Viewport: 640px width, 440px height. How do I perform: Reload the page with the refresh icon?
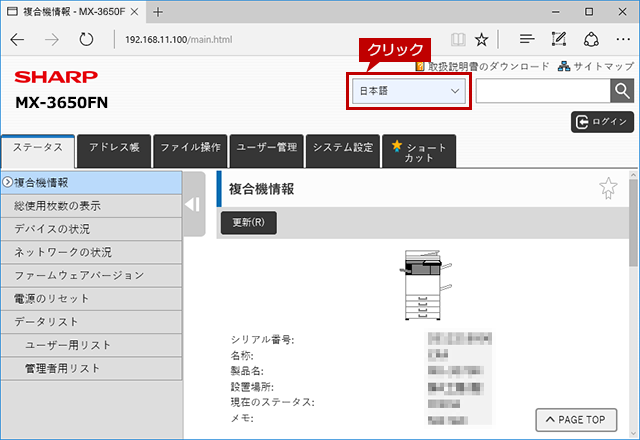pyautogui.click(x=86, y=40)
